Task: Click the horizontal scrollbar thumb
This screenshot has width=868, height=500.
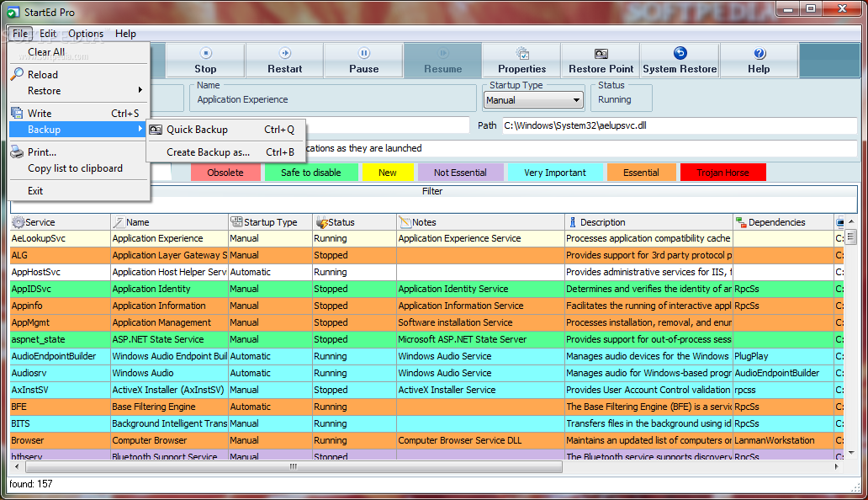Action: click(294, 467)
